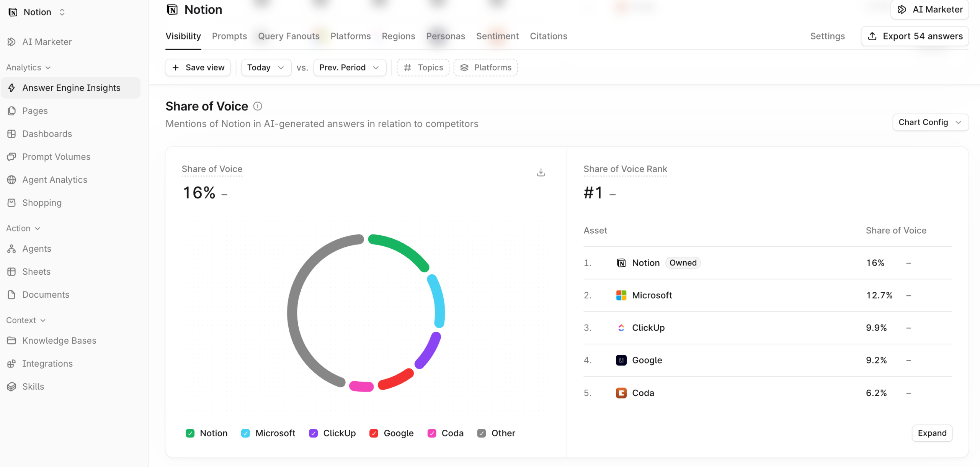This screenshot has width=980, height=467.
Task: Click the Google logo in rank table
Action: click(621, 360)
